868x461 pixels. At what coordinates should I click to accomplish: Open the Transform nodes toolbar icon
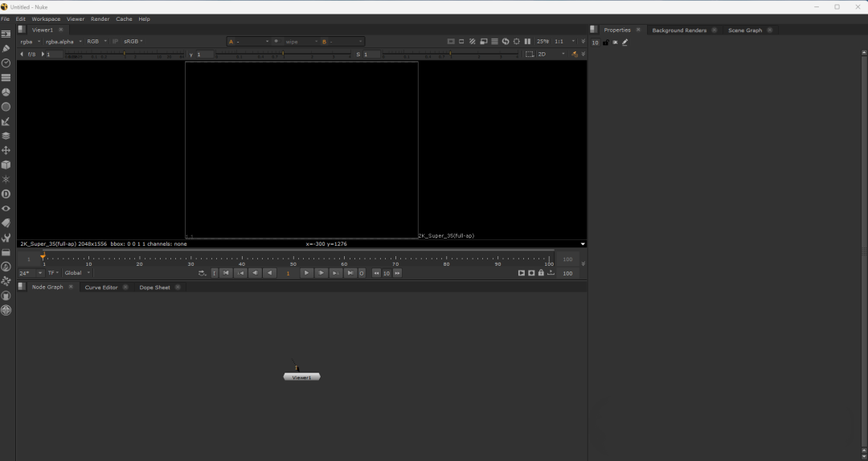pos(6,150)
